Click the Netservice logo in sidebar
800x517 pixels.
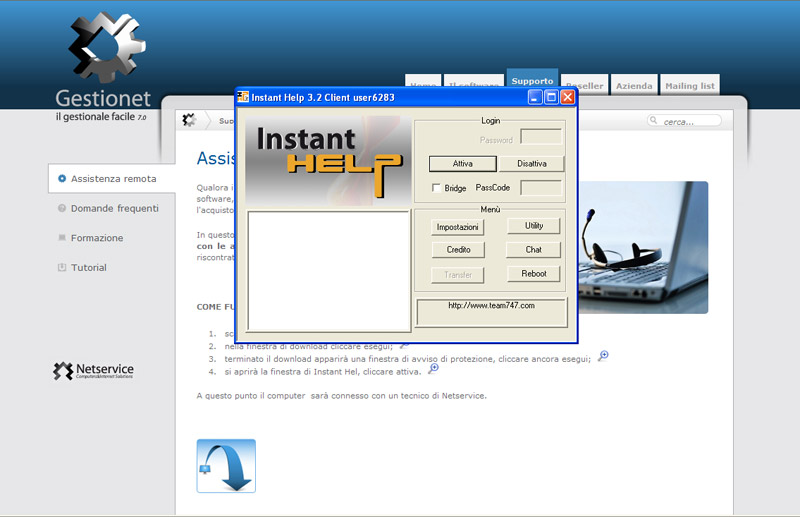click(x=93, y=371)
